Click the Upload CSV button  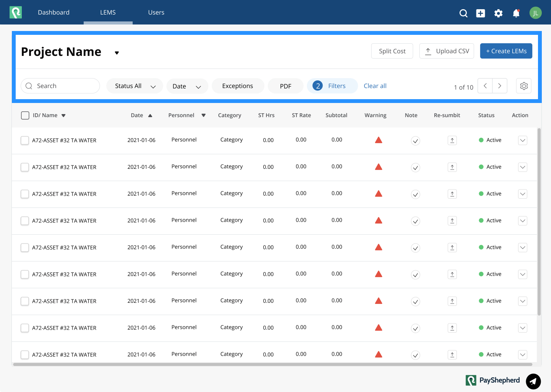click(447, 51)
